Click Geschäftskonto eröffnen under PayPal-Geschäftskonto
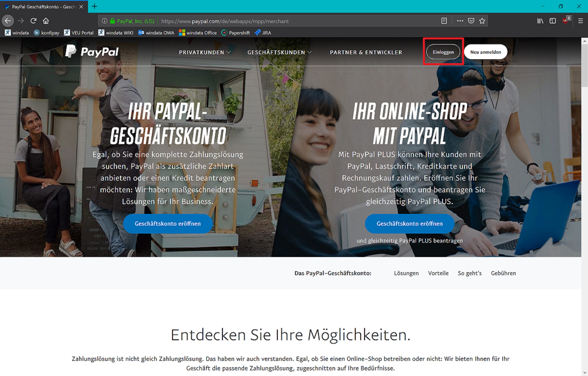 tap(168, 223)
